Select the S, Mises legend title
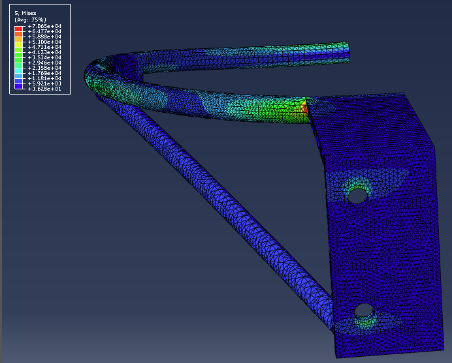Viewport: 452px width, 363px height. click(x=25, y=13)
